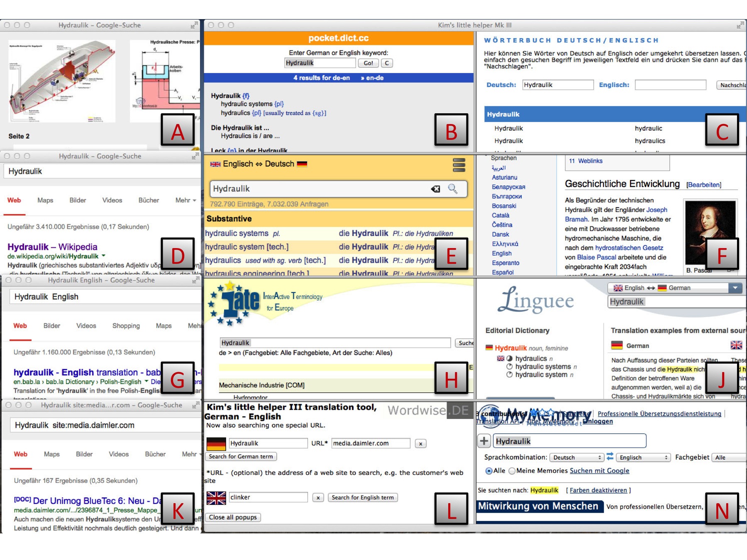Focus the Wordwise URL field with media.daimler.com

(x=371, y=443)
